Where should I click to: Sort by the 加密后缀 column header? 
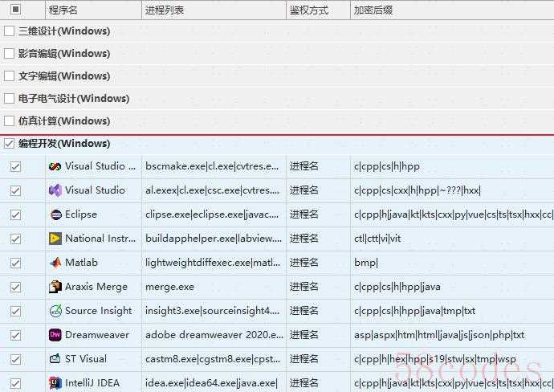pyautogui.click(x=452, y=10)
